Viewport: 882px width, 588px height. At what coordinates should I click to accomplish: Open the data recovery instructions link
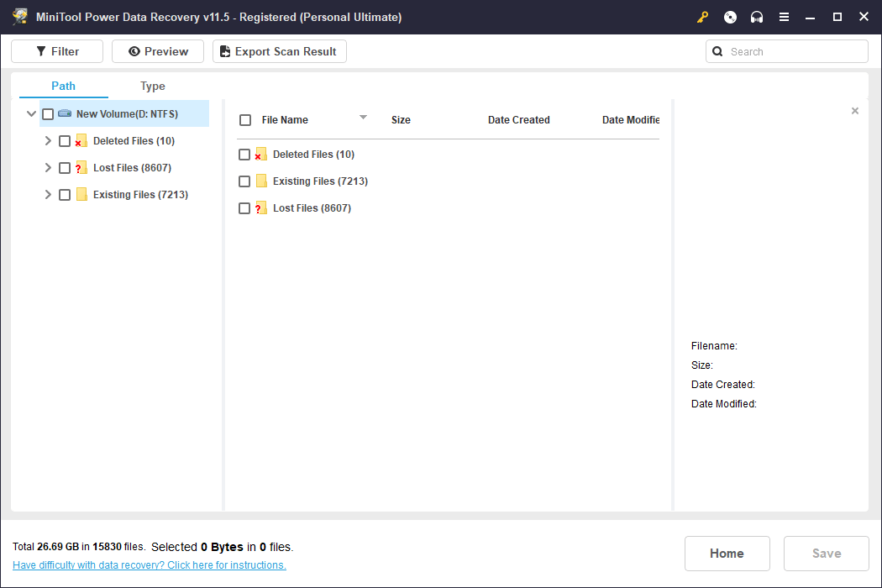point(149,565)
